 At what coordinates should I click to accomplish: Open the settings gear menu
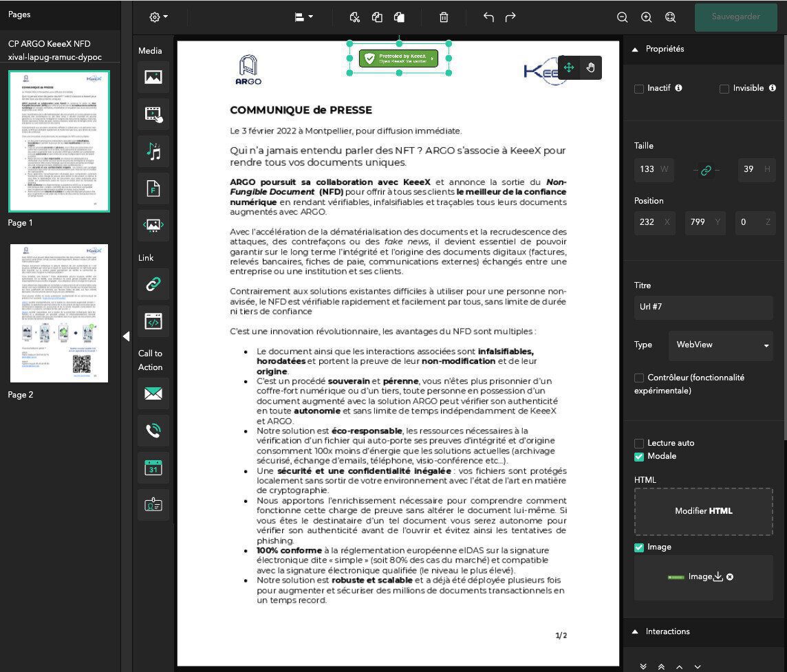pos(158,17)
